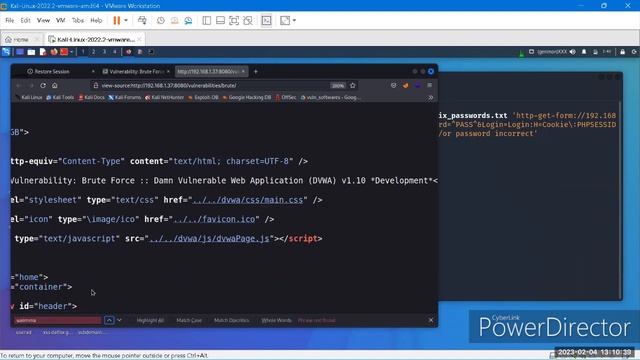Toggle Match Diacritics in find bar
This screenshot has width=640, height=360.
pyautogui.click(x=231, y=320)
